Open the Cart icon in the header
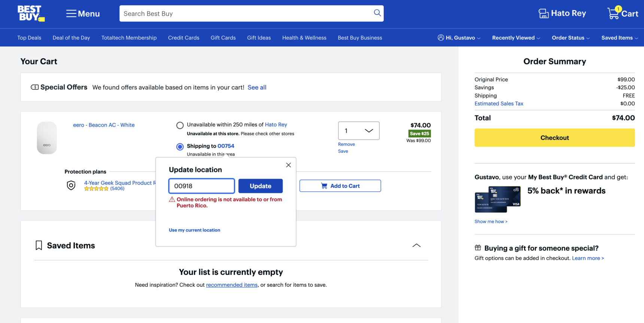This screenshot has height=323, width=644. click(623, 13)
